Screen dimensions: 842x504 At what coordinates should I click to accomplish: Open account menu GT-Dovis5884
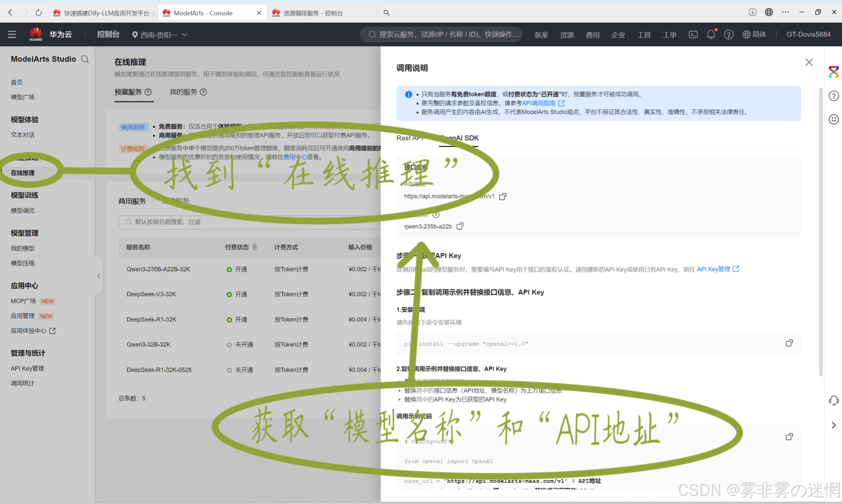click(808, 34)
